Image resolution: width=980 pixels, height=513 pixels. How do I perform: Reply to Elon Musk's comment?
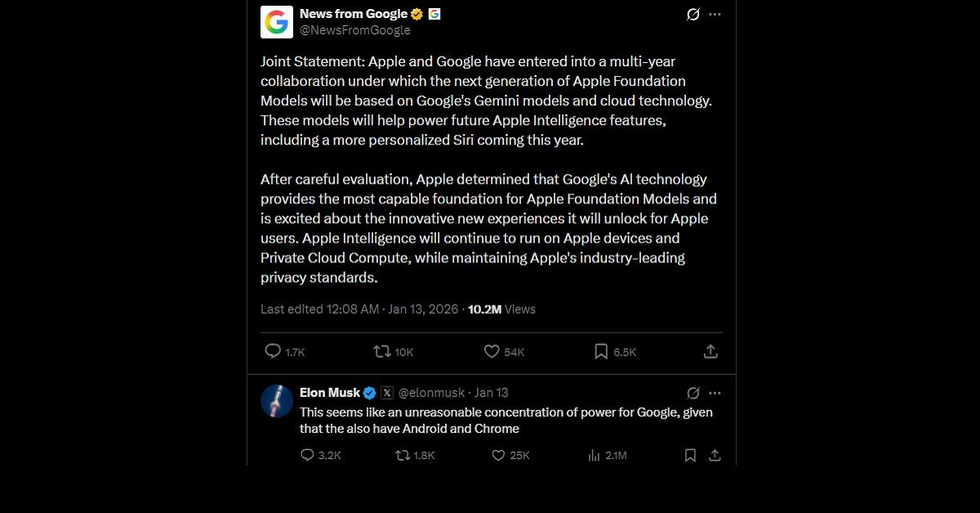(307, 455)
